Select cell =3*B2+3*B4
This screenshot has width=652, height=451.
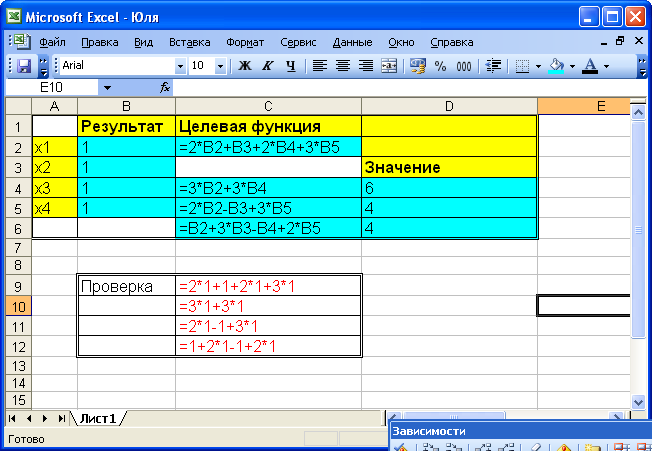coord(268,188)
